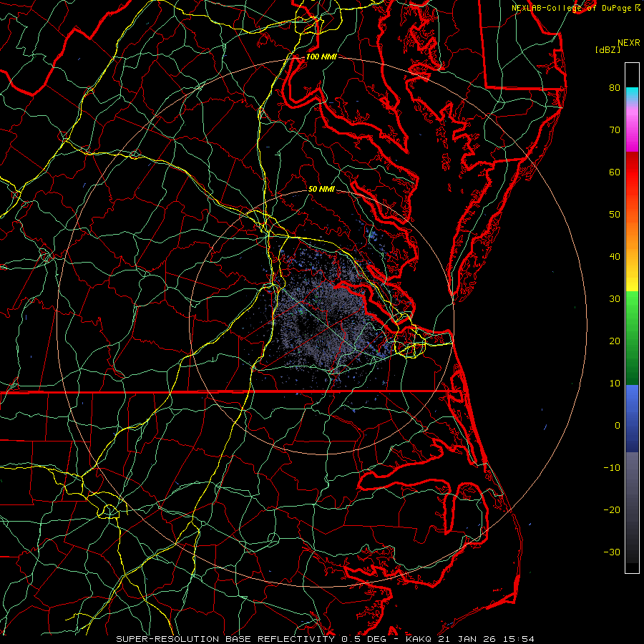Click the 50 NMI range ring label
644x644 pixels.
click(x=321, y=189)
